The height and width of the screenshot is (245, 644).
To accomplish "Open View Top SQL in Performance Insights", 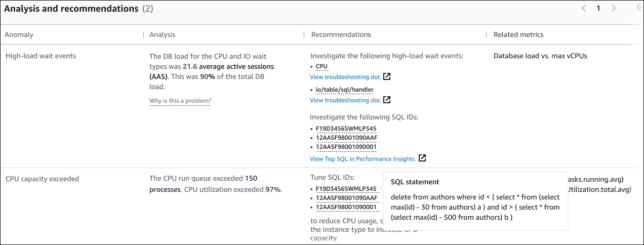I will point(362,159).
